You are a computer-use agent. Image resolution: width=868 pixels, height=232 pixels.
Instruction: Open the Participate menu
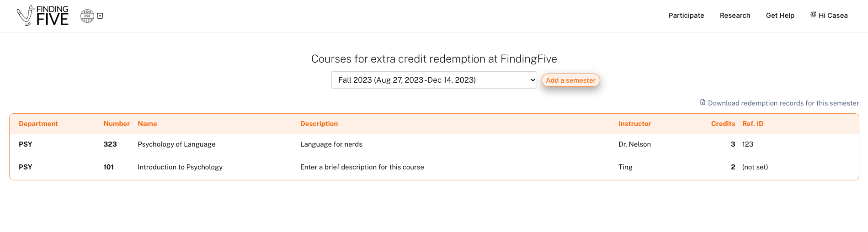coord(686,16)
